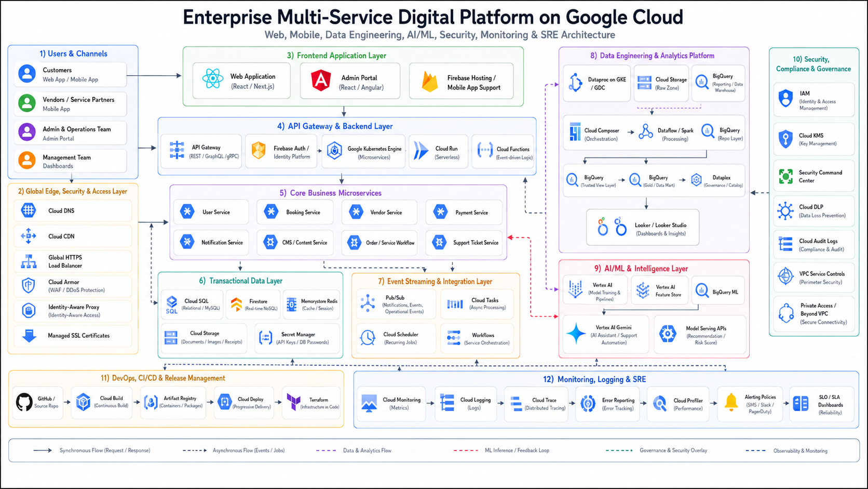Click the 'Cloud Tasks' label
Screen dimensions: 868x489
(485, 300)
